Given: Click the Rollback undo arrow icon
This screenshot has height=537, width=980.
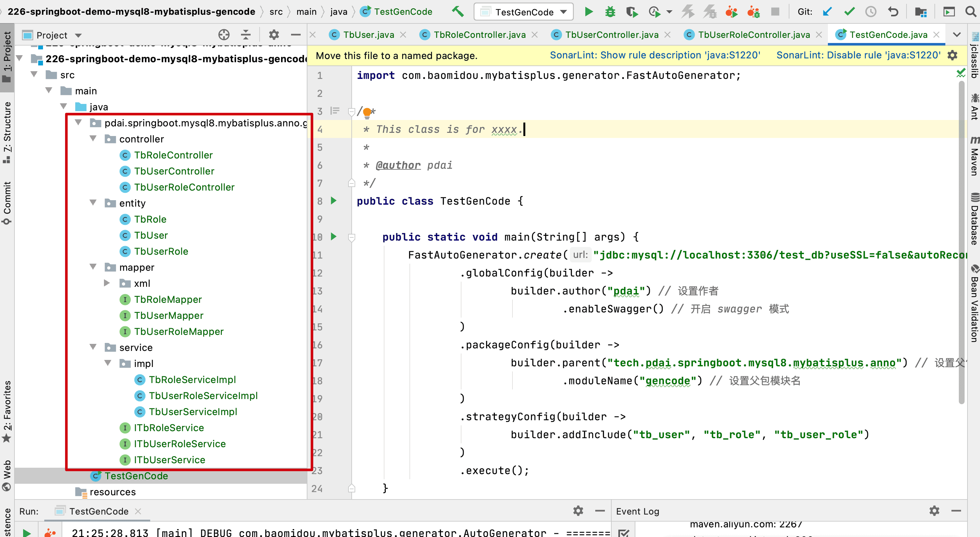Looking at the screenshot, I should (x=893, y=12).
